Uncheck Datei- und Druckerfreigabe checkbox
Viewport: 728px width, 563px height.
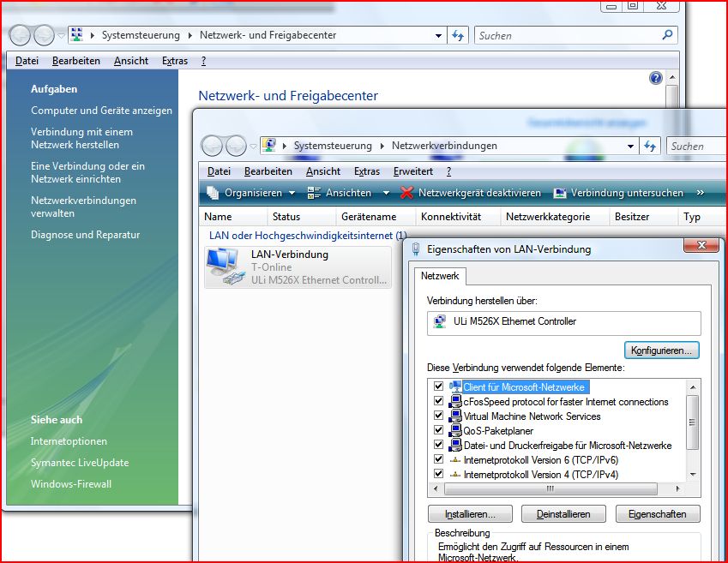[438, 445]
